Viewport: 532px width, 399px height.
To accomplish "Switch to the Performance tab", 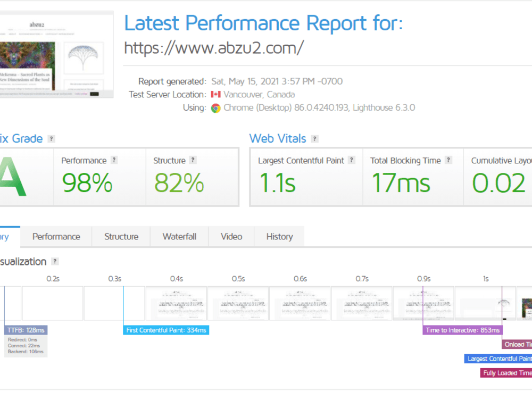I will point(56,237).
